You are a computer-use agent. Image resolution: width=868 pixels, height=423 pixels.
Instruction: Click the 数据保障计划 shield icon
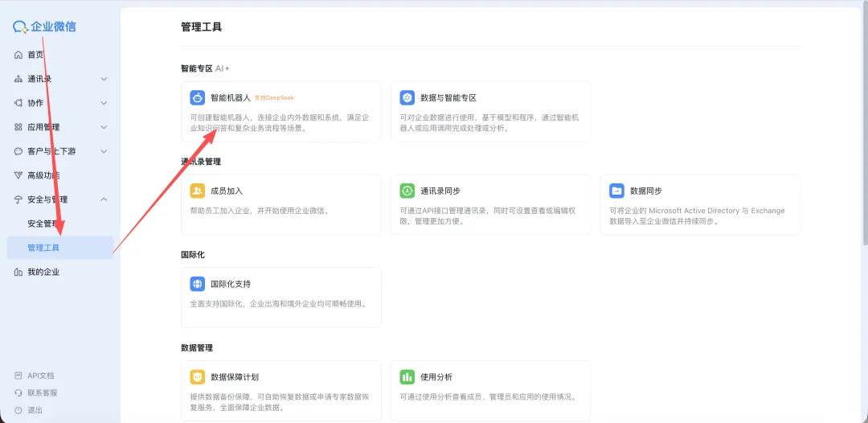pos(198,377)
